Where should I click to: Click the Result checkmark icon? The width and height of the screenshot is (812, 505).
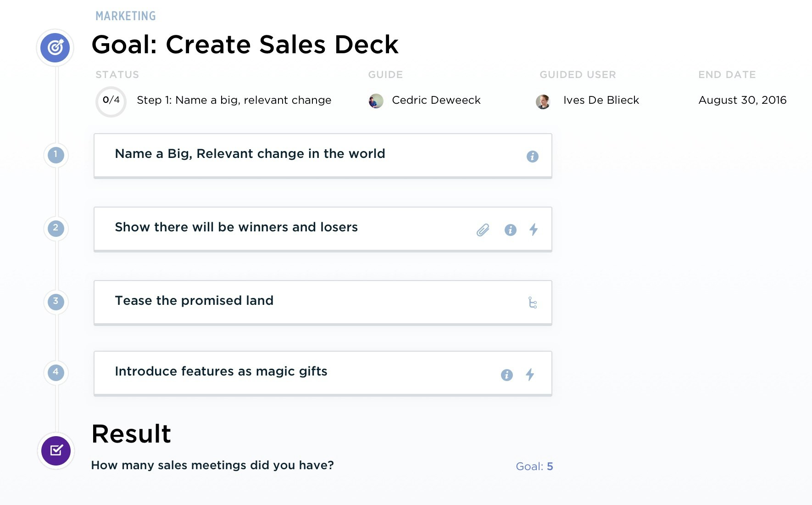[x=56, y=450]
